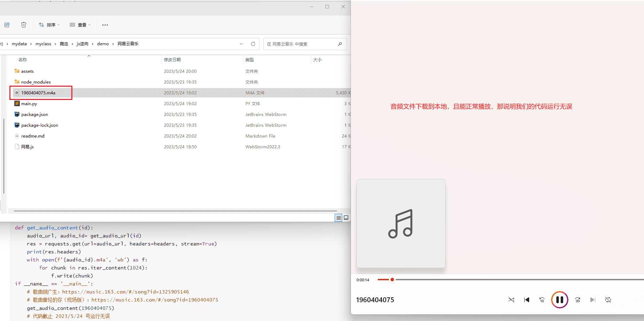This screenshot has width=644, height=321.
Task: Click song URL id=1960404075 in code
Action: tap(155, 300)
